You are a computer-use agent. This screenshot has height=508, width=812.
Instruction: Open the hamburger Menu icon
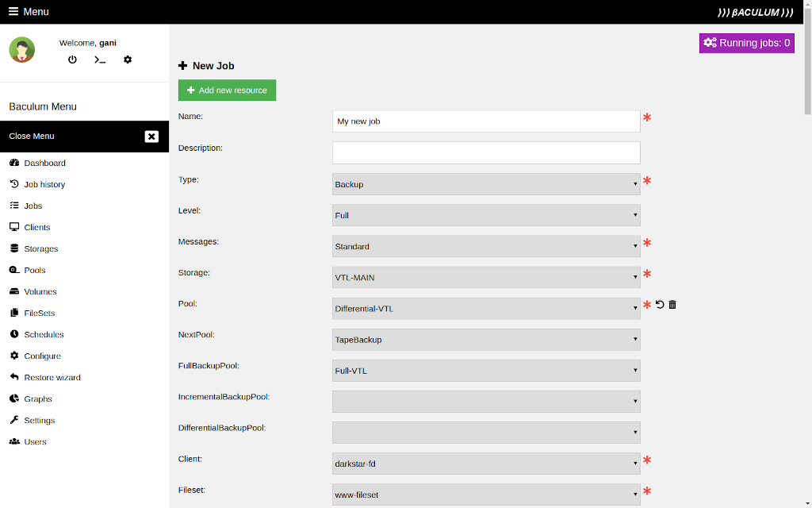pyautogui.click(x=13, y=11)
